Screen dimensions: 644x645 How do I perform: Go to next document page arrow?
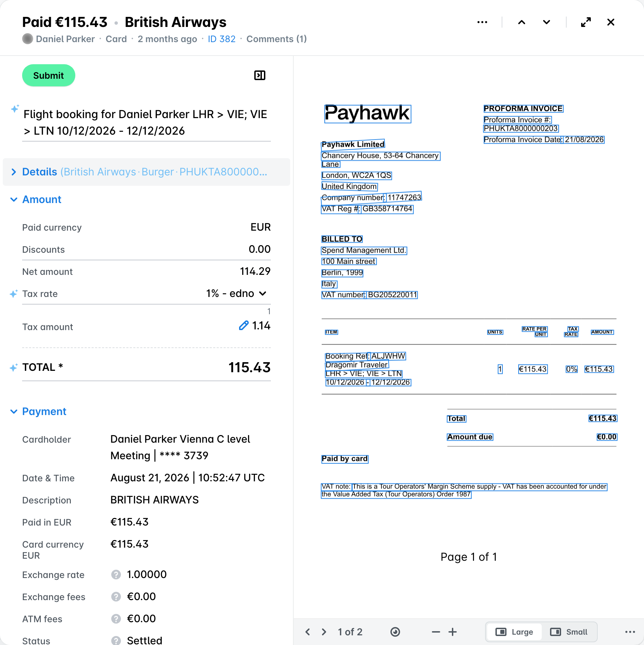[324, 632]
